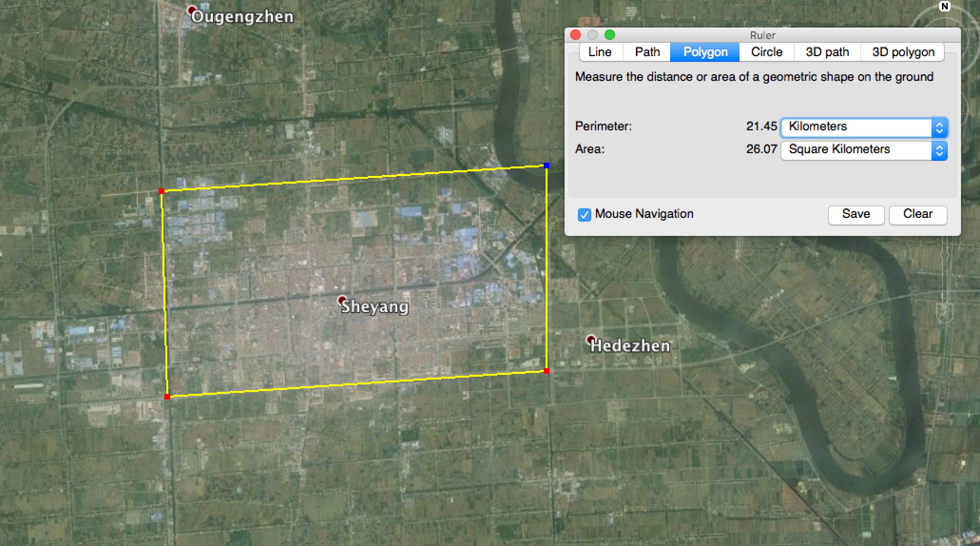The width and height of the screenshot is (980, 546).
Task: Open the Polygon tab in Ruler
Action: click(x=705, y=52)
